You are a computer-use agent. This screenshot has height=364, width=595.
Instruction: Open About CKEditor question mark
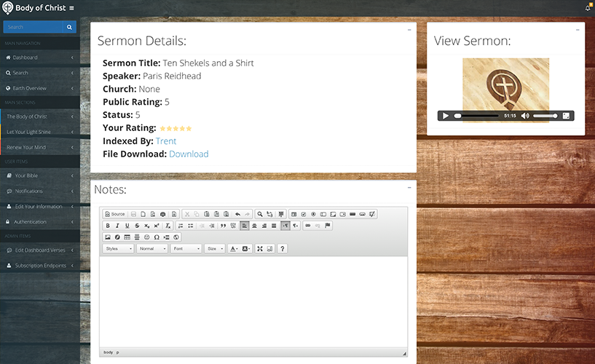283,249
